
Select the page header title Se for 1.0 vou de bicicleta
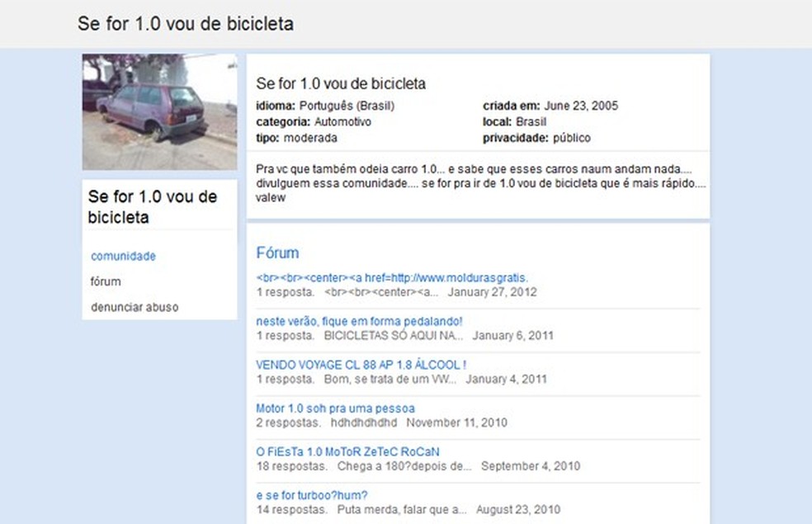tap(186, 24)
